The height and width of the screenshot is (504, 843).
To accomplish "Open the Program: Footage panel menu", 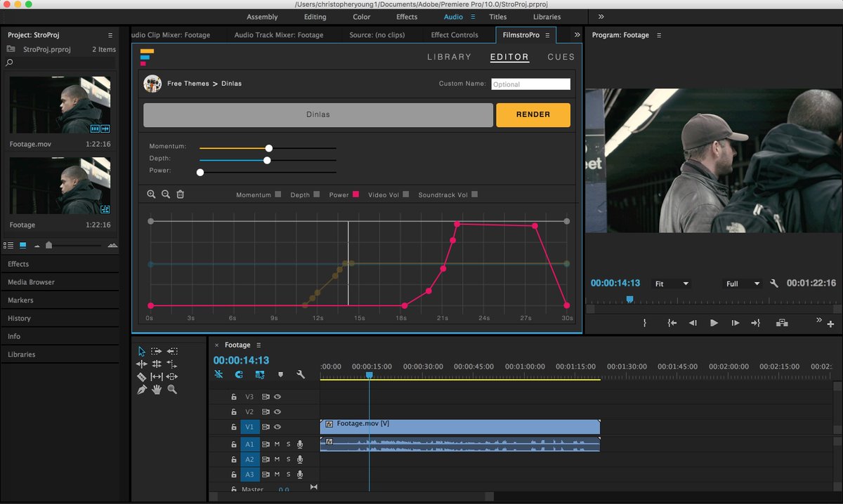I will click(658, 35).
